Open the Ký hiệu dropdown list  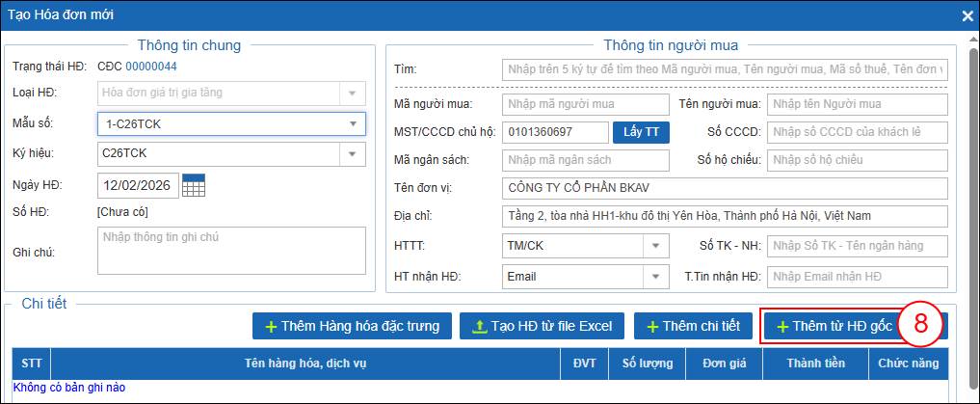[352, 153]
